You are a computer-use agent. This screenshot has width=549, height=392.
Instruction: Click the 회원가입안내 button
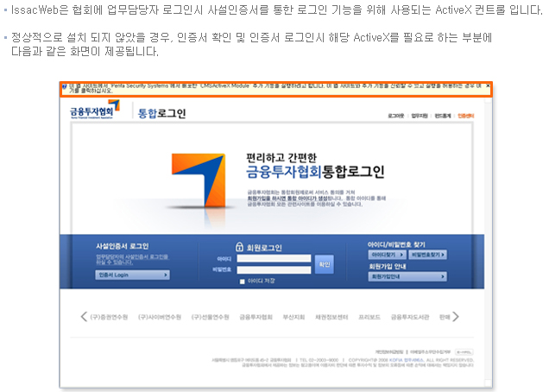click(x=407, y=277)
